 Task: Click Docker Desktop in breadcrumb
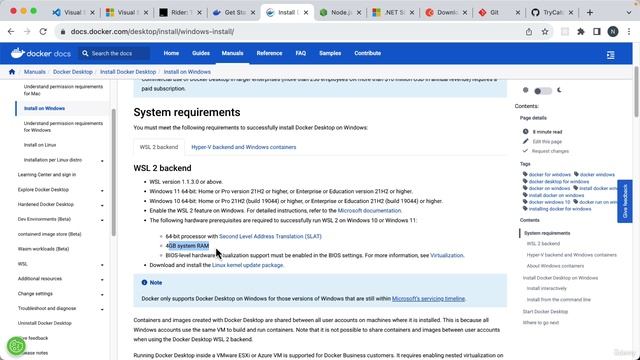73,72
